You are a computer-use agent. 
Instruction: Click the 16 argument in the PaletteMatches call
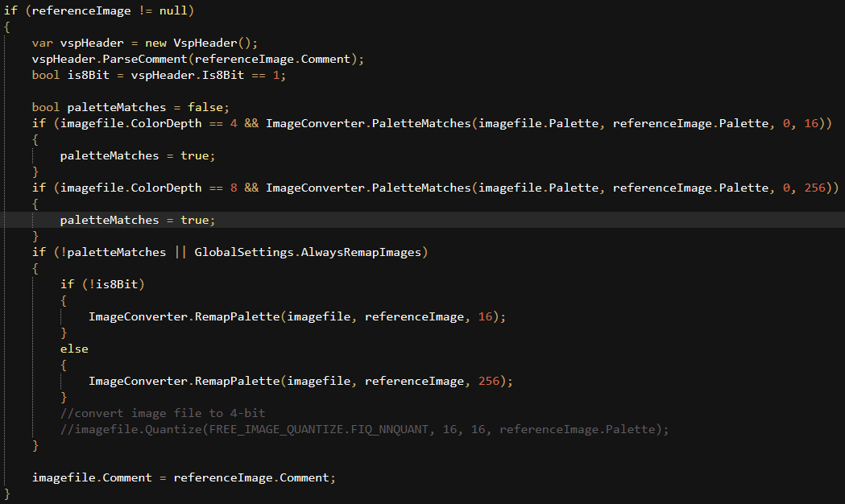(x=811, y=124)
